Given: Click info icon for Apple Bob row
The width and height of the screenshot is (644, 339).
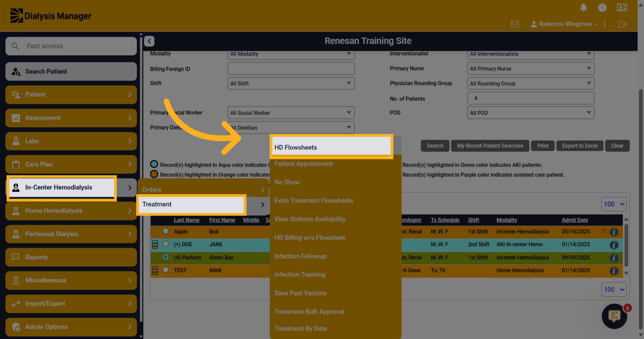Looking at the screenshot, I should [614, 232].
